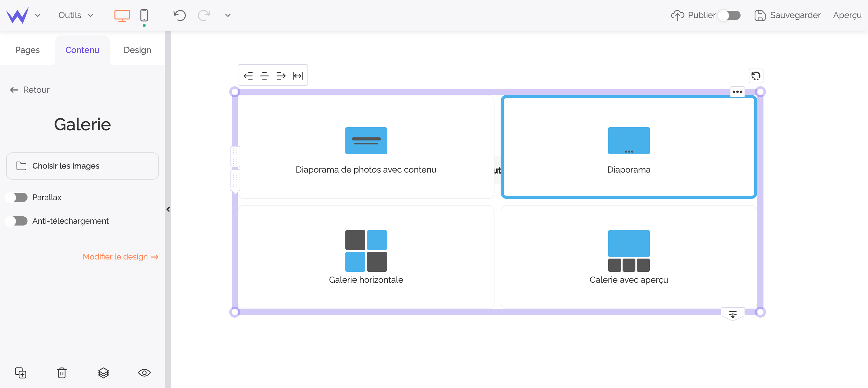Redo the last action
Viewport: 868px width, 388px height.
[204, 15]
